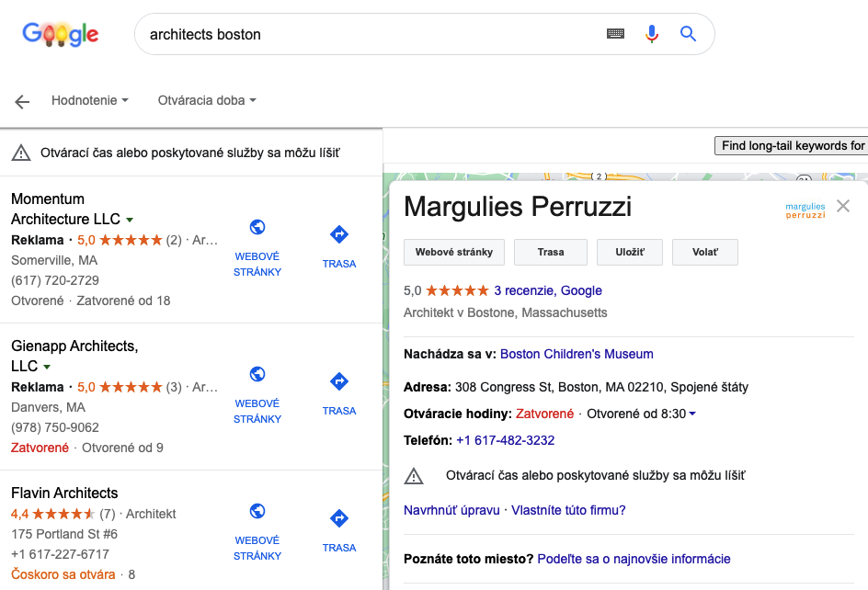Open Gienapp Architects website globe icon
The height and width of the screenshot is (590, 868).
point(257,374)
